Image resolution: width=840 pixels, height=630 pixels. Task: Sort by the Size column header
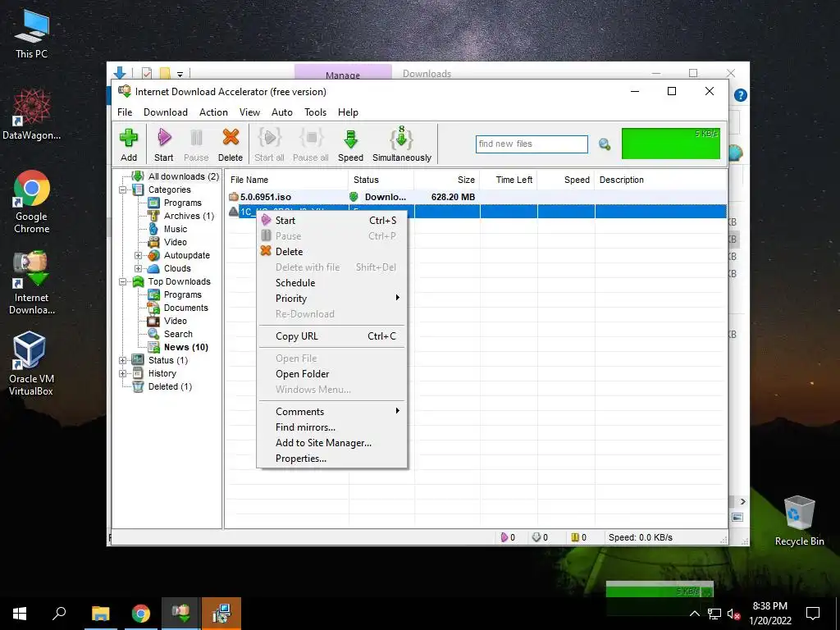click(x=447, y=180)
